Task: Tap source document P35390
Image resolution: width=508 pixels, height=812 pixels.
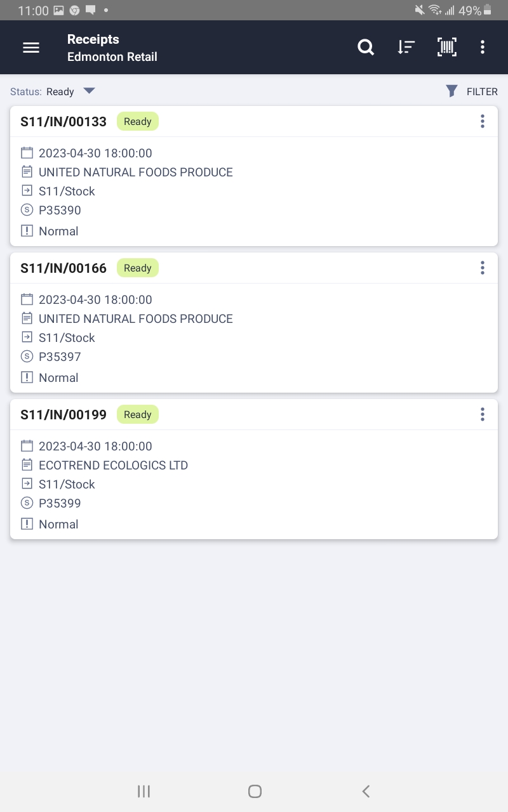Action: pos(60,210)
